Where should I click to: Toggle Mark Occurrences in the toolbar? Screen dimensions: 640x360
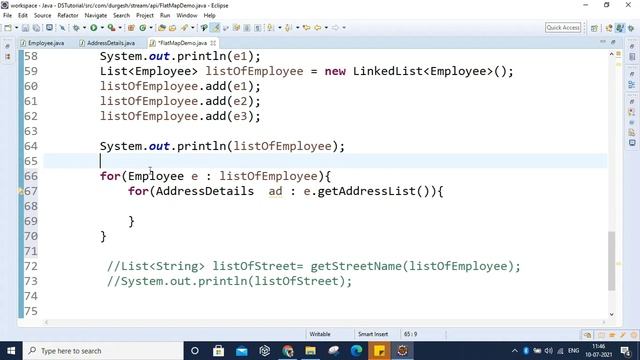215,28
